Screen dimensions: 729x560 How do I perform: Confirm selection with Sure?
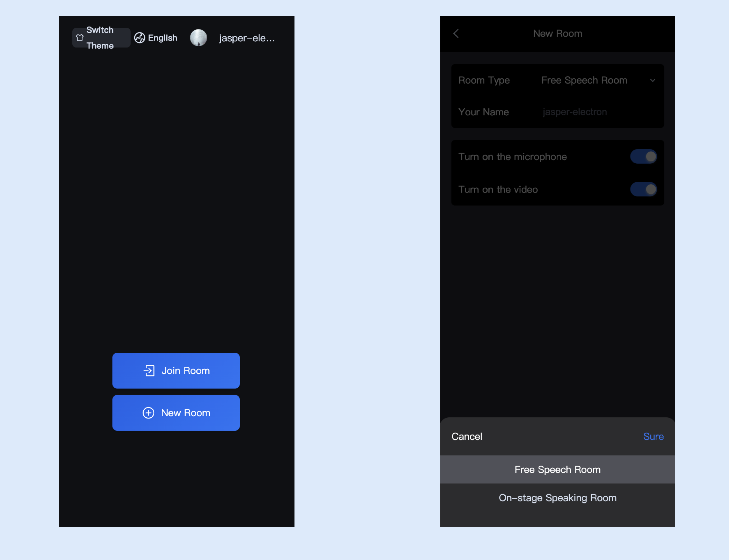pyautogui.click(x=653, y=437)
